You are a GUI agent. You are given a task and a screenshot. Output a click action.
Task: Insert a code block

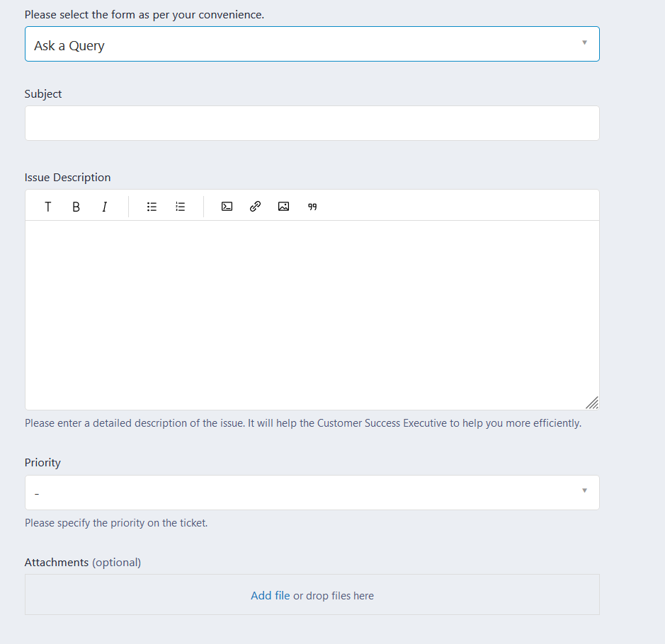pos(227,207)
